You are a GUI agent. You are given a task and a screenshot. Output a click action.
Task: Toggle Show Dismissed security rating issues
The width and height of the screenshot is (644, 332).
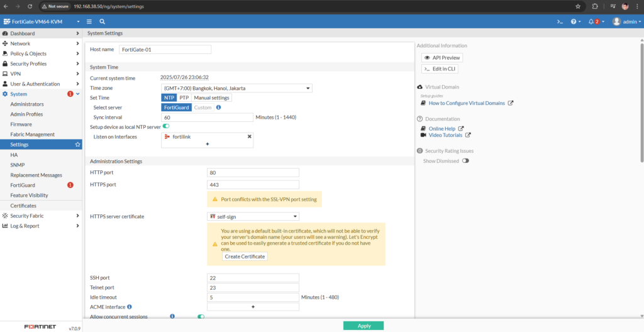[465, 161]
